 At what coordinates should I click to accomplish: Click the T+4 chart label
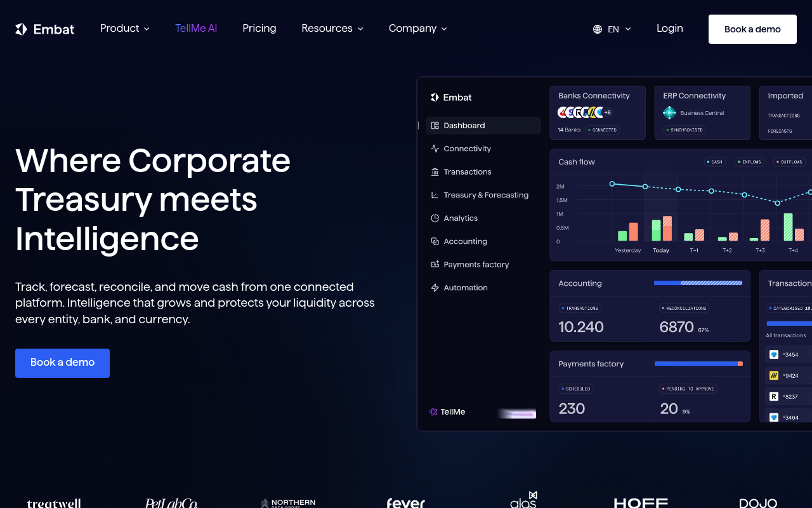pyautogui.click(x=793, y=251)
